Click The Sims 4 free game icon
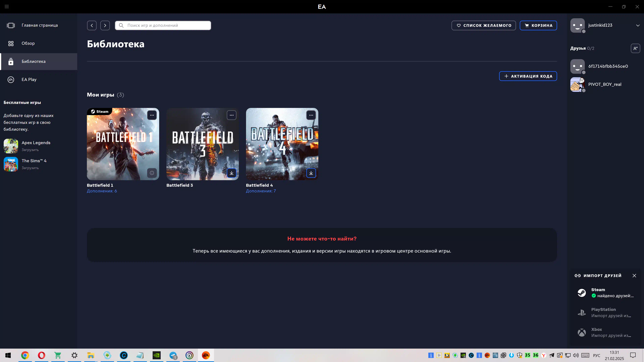This screenshot has height=362, width=644. (x=11, y=164)
